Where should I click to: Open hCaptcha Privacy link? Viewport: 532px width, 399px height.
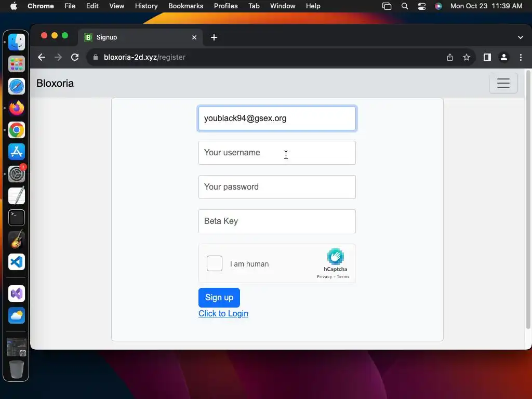(324, 276)
